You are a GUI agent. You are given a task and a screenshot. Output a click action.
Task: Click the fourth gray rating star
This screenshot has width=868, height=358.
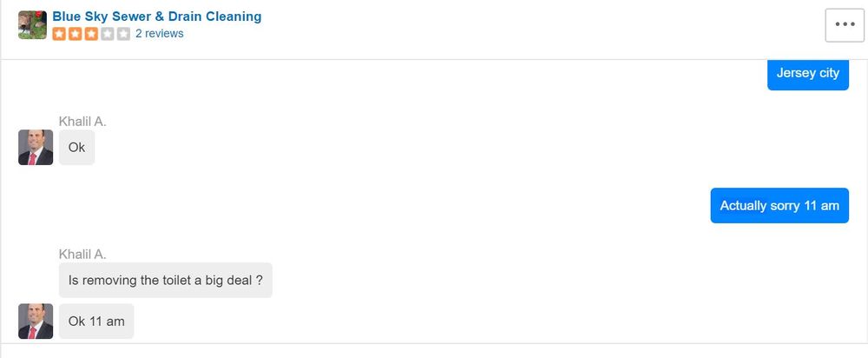(108, 34)
